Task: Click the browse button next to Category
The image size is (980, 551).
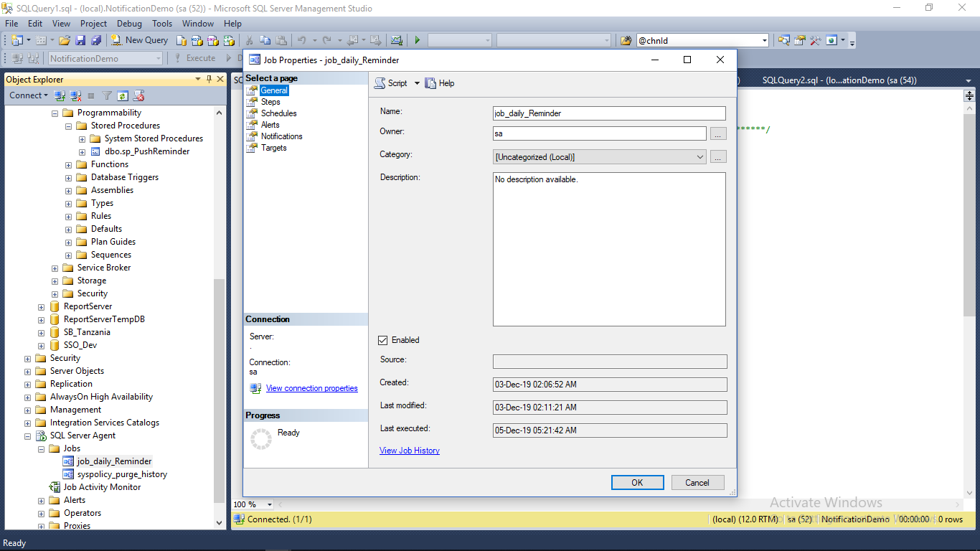Action: pos(718,157)
